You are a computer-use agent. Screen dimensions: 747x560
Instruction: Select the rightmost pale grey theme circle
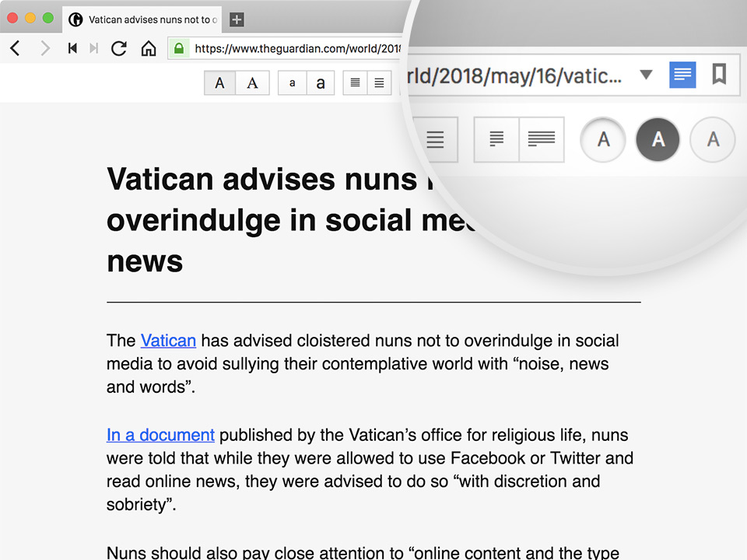click(x=713, y=139)
